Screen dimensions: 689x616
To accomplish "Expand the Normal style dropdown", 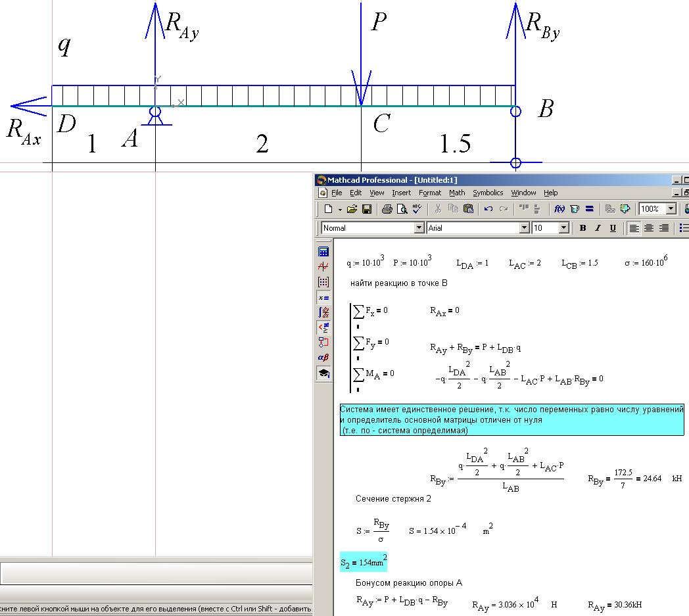I will (x=419, y=228).
